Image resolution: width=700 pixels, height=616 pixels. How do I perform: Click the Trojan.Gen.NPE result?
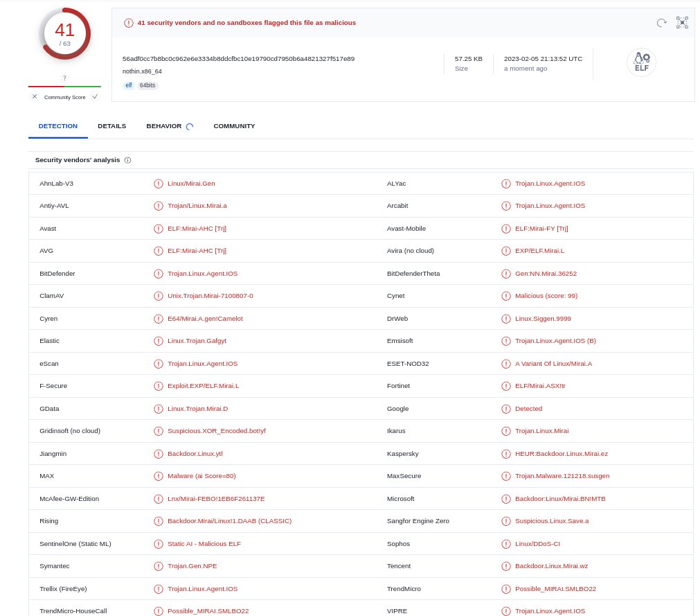pos(192,566)
